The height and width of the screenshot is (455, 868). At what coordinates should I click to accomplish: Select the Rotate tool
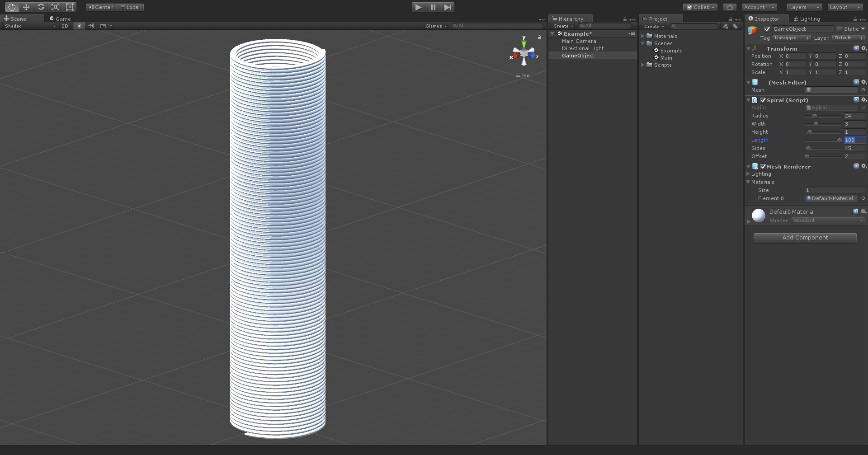point(41,7)
